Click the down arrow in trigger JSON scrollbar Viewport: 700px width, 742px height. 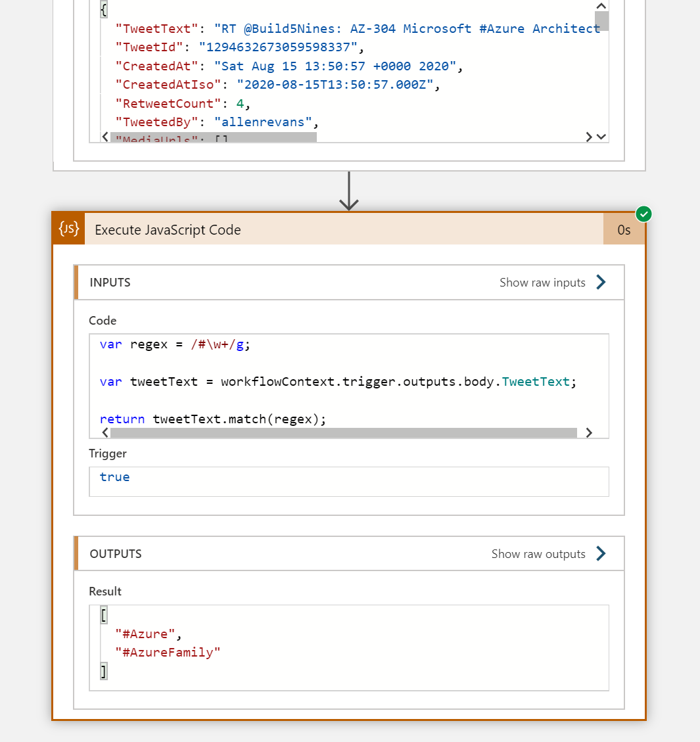(x=601, y=137)
